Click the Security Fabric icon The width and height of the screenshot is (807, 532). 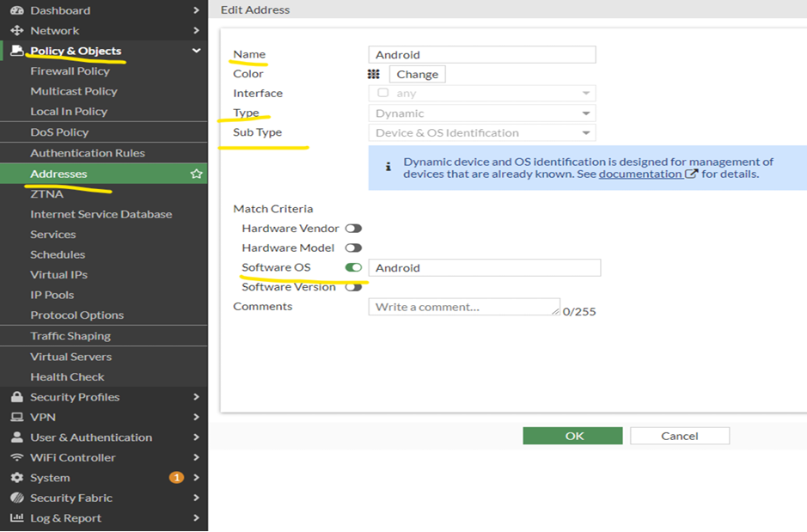pos(17,498)
